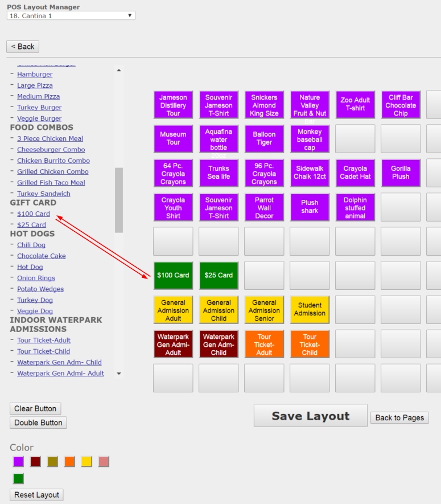441x504 pixels.
Task: Select the Chicken Burrito Combo link
Action: point(53,161)
